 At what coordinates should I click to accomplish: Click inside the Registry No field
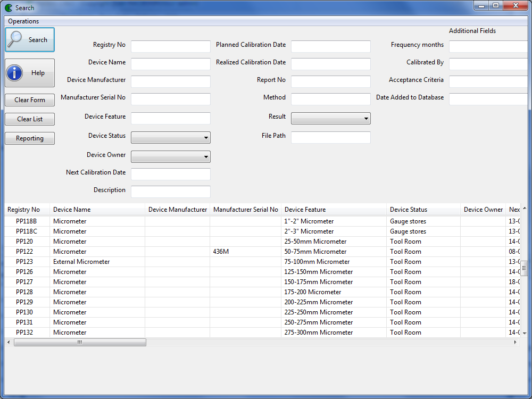click(170, 46)
